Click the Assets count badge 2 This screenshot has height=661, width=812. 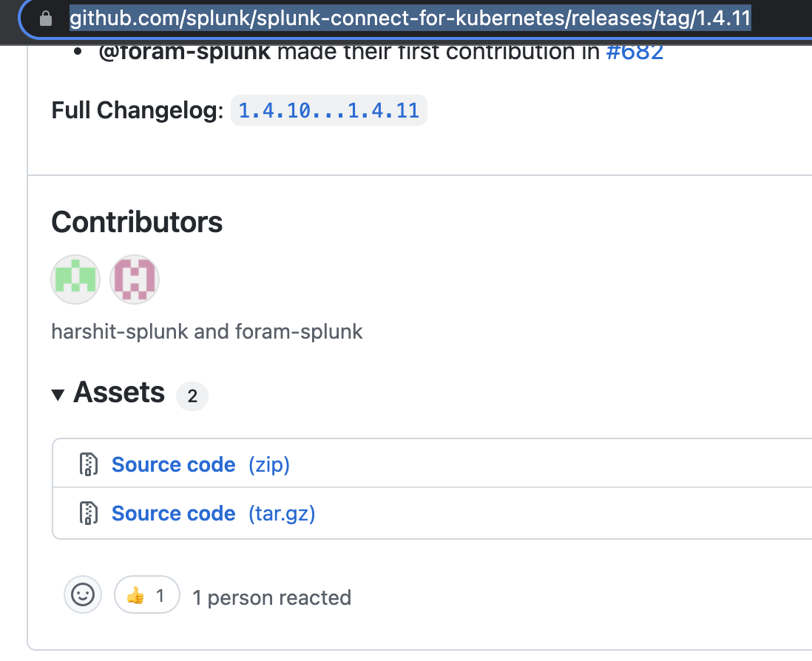coord(192,396)
